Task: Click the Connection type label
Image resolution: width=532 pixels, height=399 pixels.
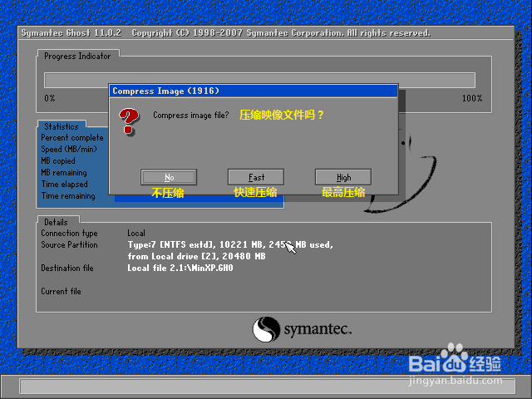Action: (69, 234)
